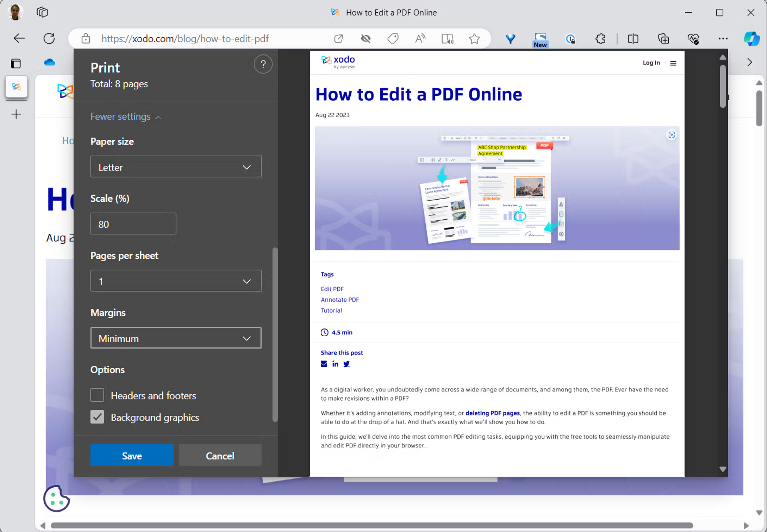Screen dimensions: 767x532
Task: Save the print settings
Action: coord(132,455)
